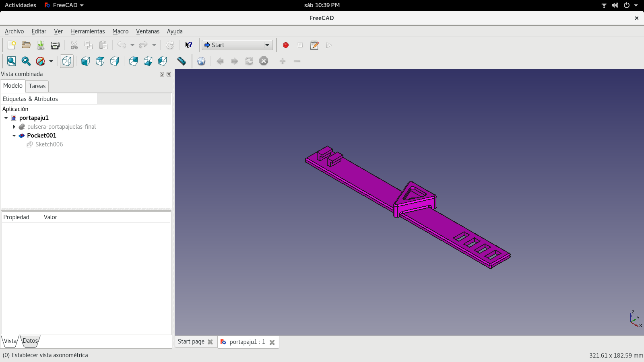The height and width of the screenshot is (362, 644).
Task: Select Sketch006 in the model tree
Action: 49,144
